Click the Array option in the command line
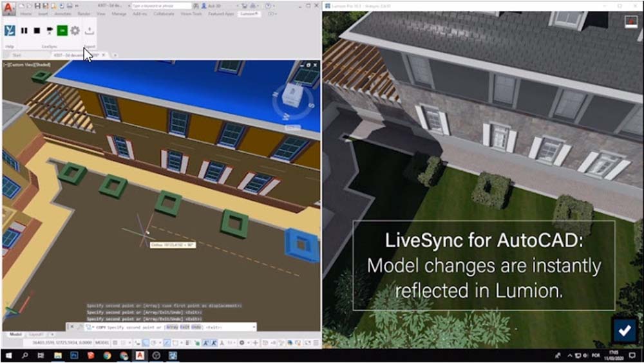 coord(173,327)
